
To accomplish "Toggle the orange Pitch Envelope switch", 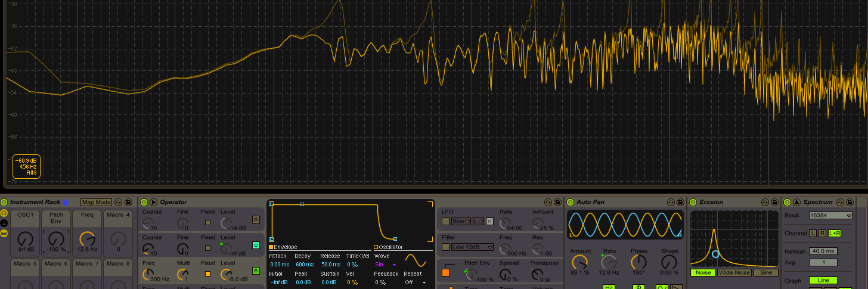I will (445, 273).
